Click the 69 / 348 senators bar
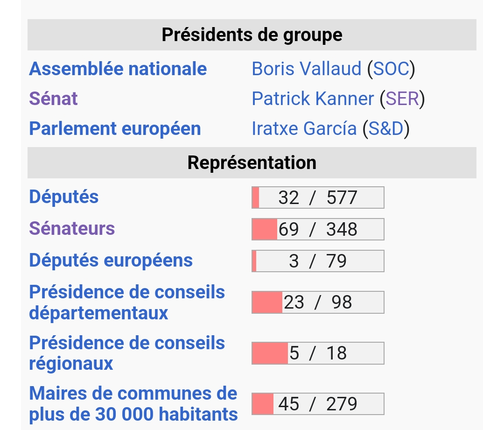The width and height of the screenshot is (504, 430). pyautogui.click(x=318, y=229)
